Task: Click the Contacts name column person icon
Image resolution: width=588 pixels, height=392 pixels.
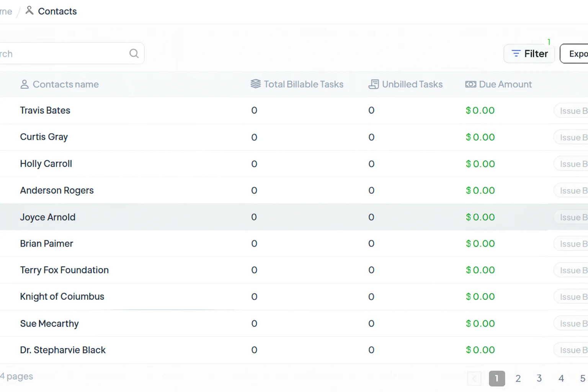Action: click(24, 84)
